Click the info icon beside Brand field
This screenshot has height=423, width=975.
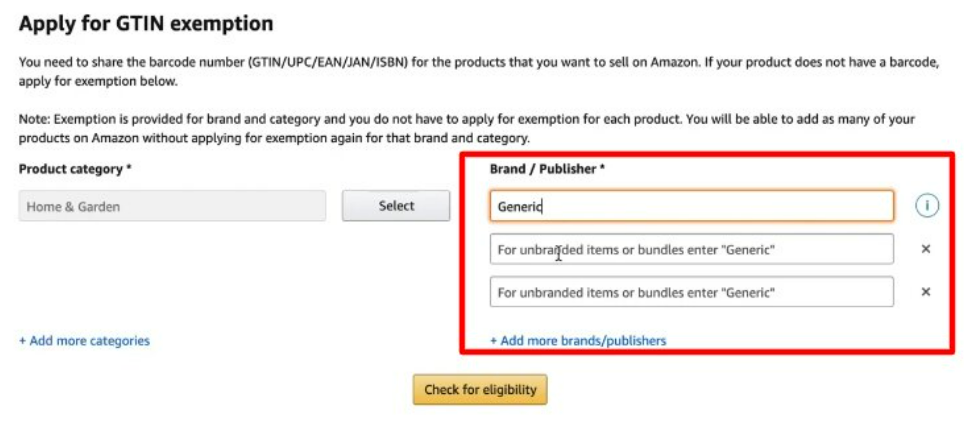(x=927, y=206)
